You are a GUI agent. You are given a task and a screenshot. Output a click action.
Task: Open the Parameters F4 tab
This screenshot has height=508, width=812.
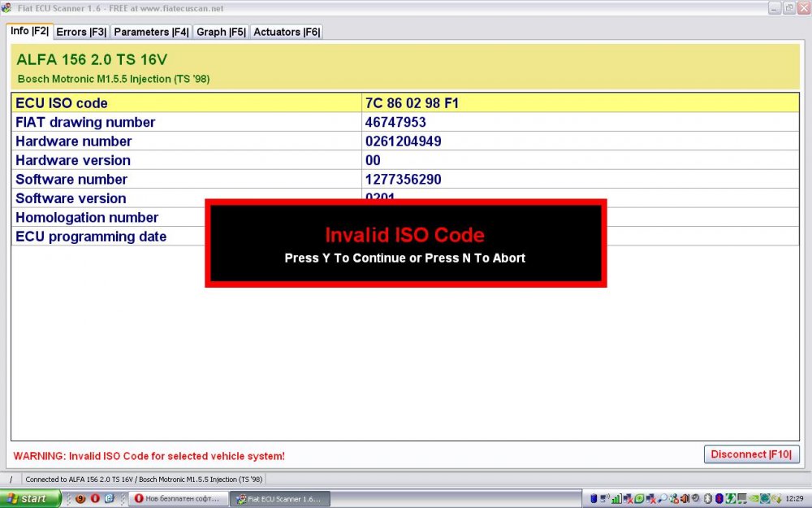[151, 32]
